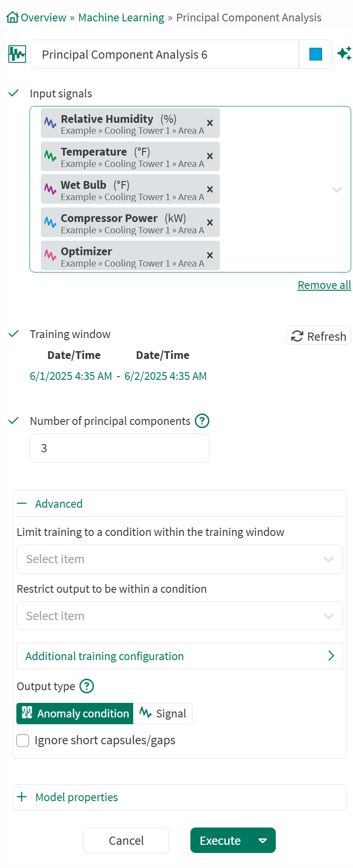
Task: Open the AI assistant sparkle icon
Action: pyautogui.click(x=345, y=54)
